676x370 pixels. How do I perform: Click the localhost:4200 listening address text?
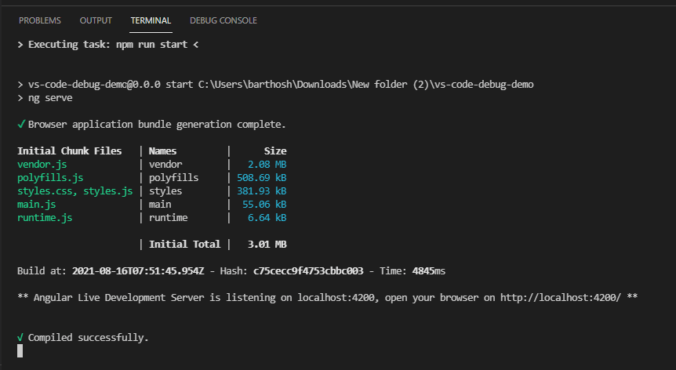pos(336,298)
